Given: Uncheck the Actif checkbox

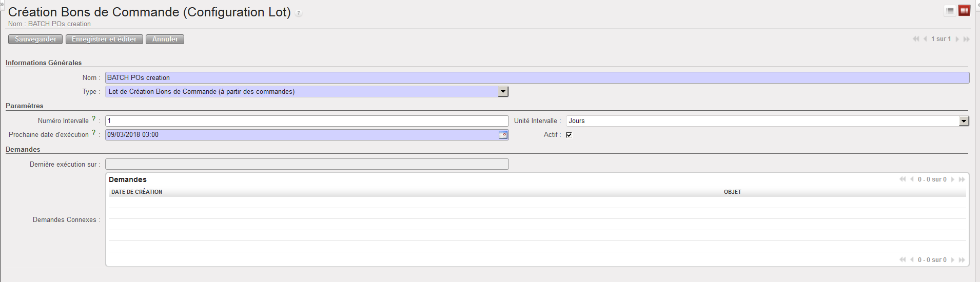Looking at the screenshot, I should coord(569,135).
